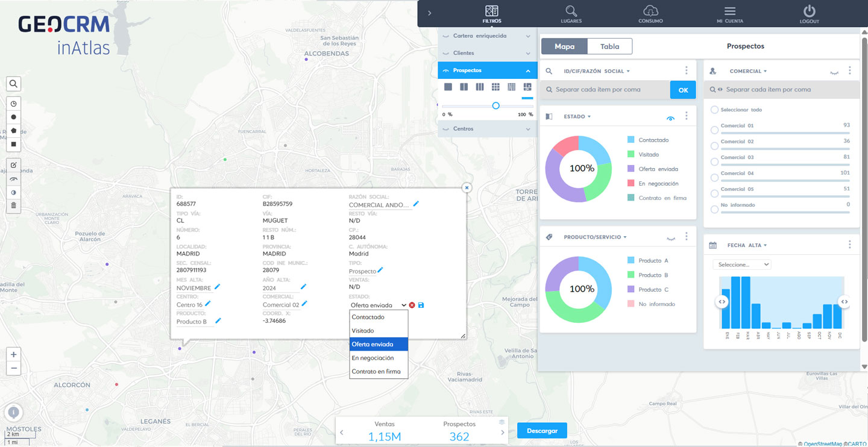The height and width of the screenshot is (447, 868).
Task: Toggle the Estado widget eye visibility
Action: (x=671, y=119)
